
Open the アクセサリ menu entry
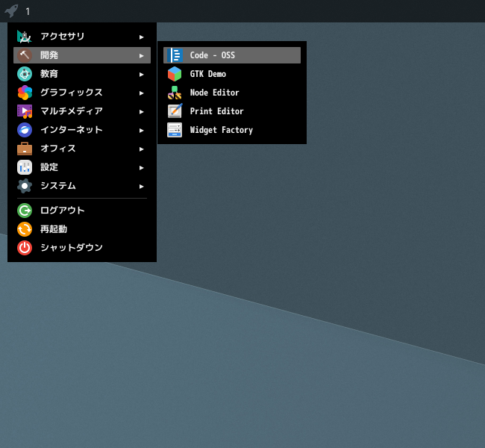(82, 37)
